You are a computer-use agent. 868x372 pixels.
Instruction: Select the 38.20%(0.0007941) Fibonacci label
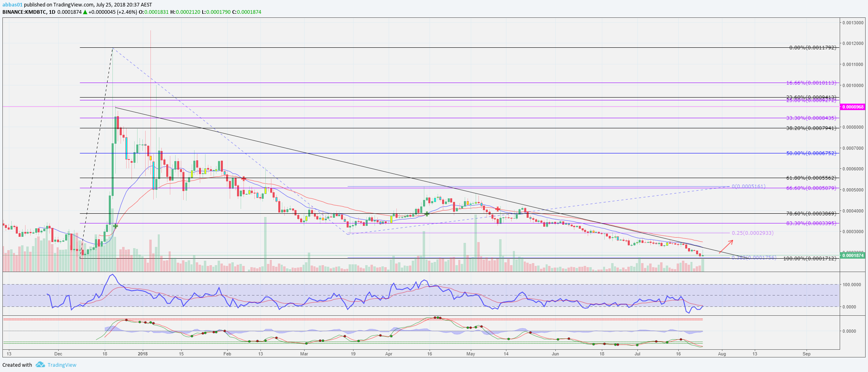[811, 128]
